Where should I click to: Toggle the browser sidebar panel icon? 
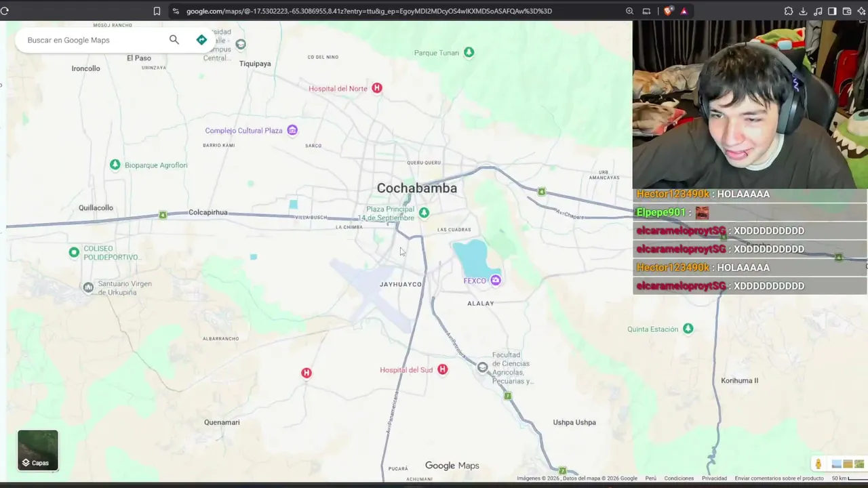tap(832, 11)
